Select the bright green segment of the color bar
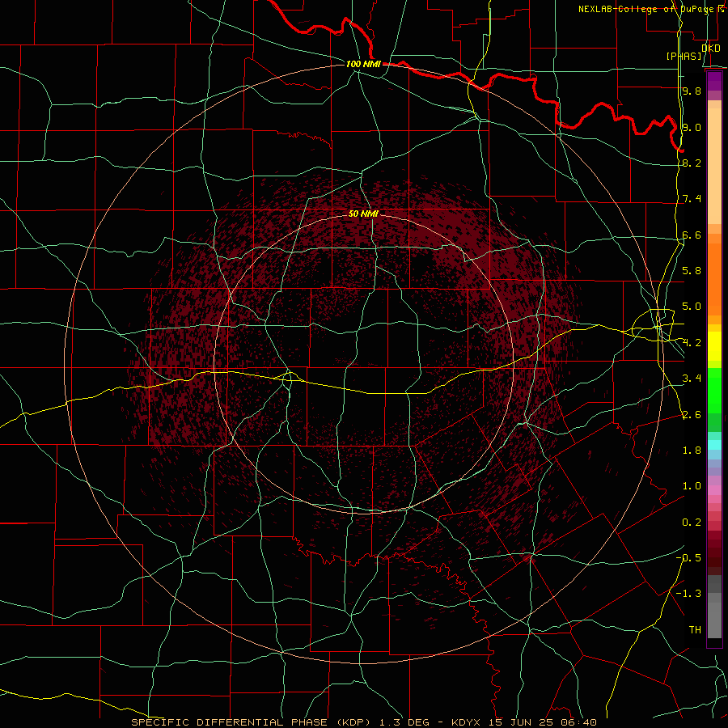The height and width of the screenshot is (728, 728). click(x=714, y=390)
